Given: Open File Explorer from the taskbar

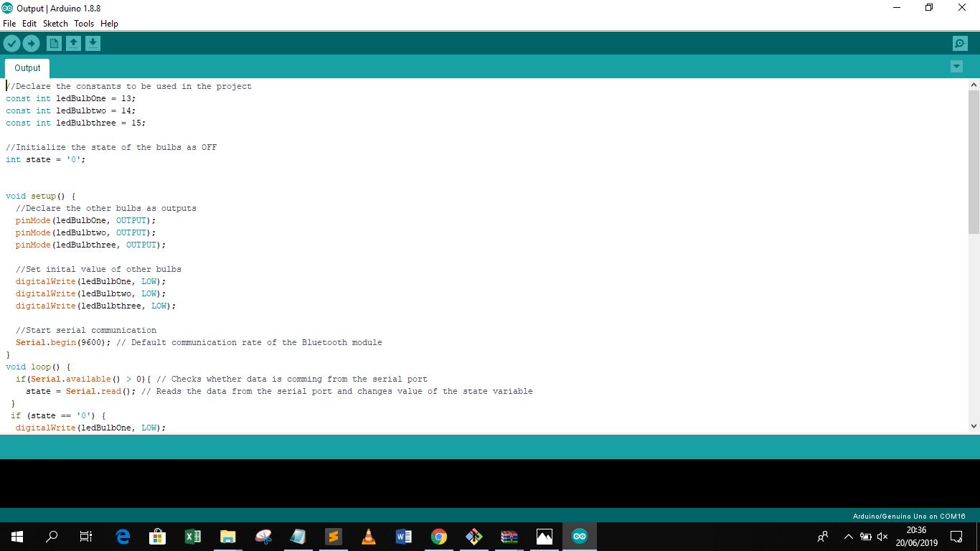Looking at the screenshot, I should [227, 537].
